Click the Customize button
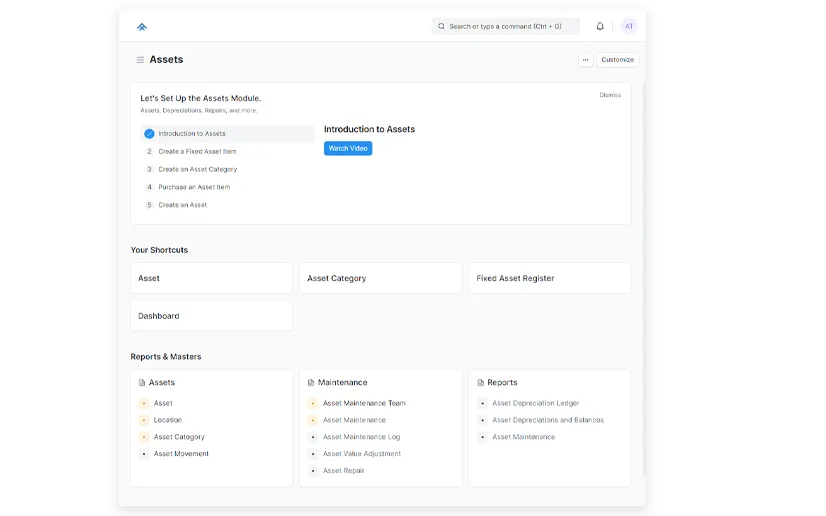Screen dimensions: 826x516 coord(617,60)
